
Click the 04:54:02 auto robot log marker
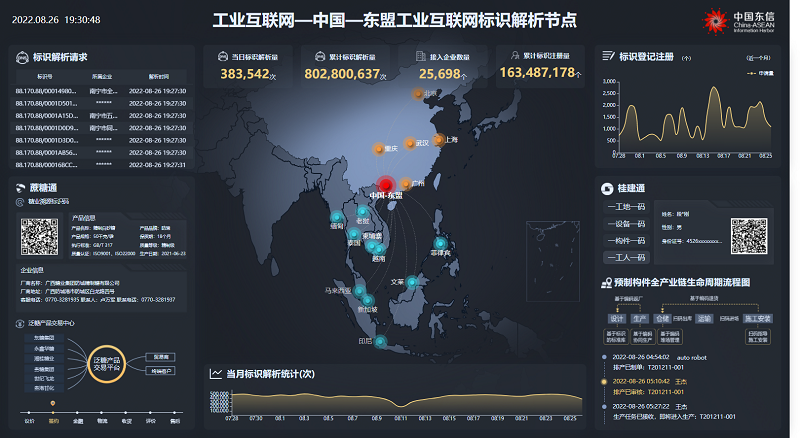605,357
